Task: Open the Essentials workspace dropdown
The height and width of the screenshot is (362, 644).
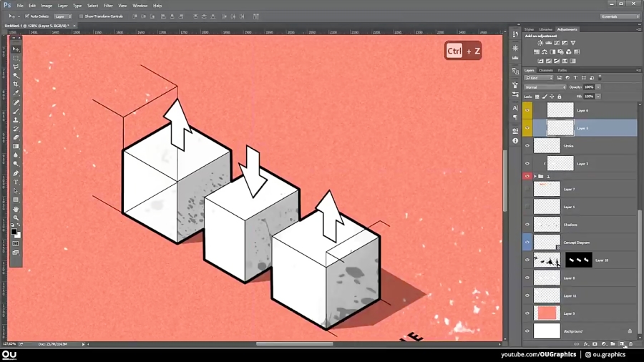Action: 620,16
